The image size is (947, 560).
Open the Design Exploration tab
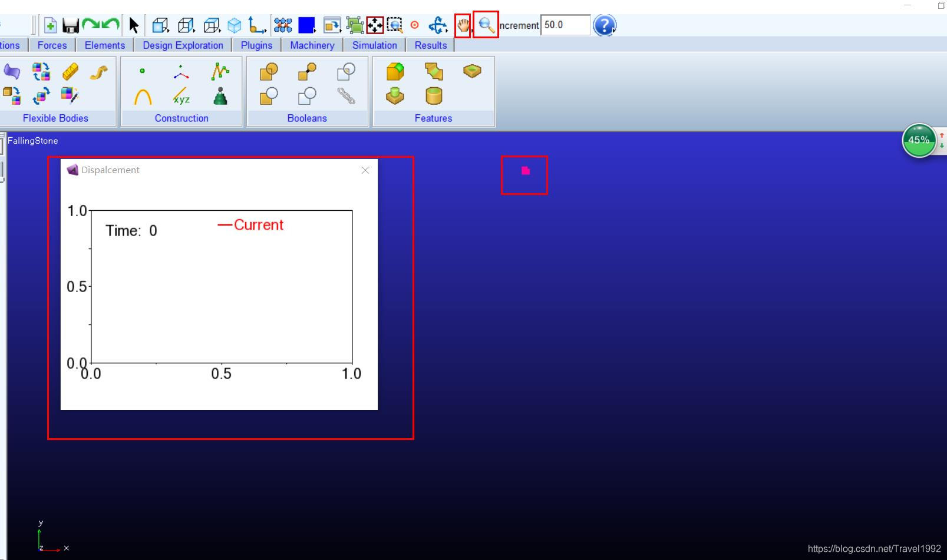pos(183,45)
